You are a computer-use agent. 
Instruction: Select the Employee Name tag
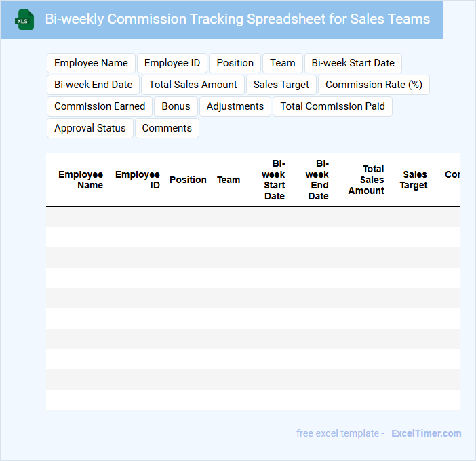coord(91,63)
